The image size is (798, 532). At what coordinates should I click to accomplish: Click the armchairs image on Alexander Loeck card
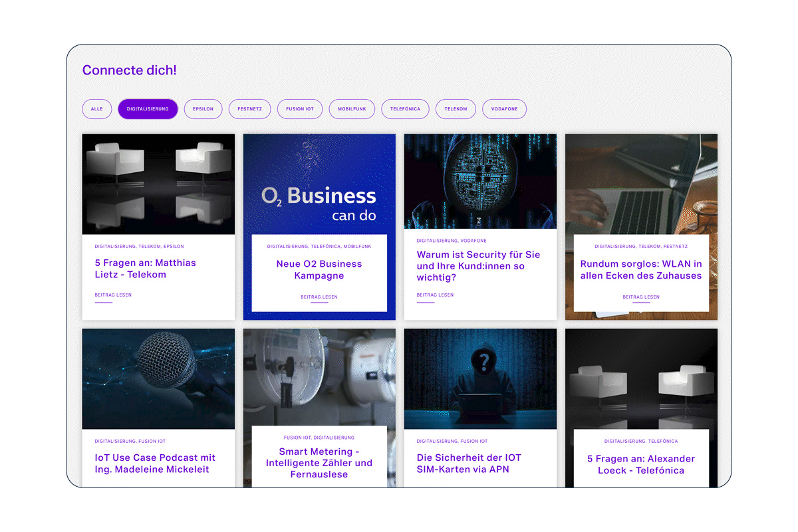point(642,378)
